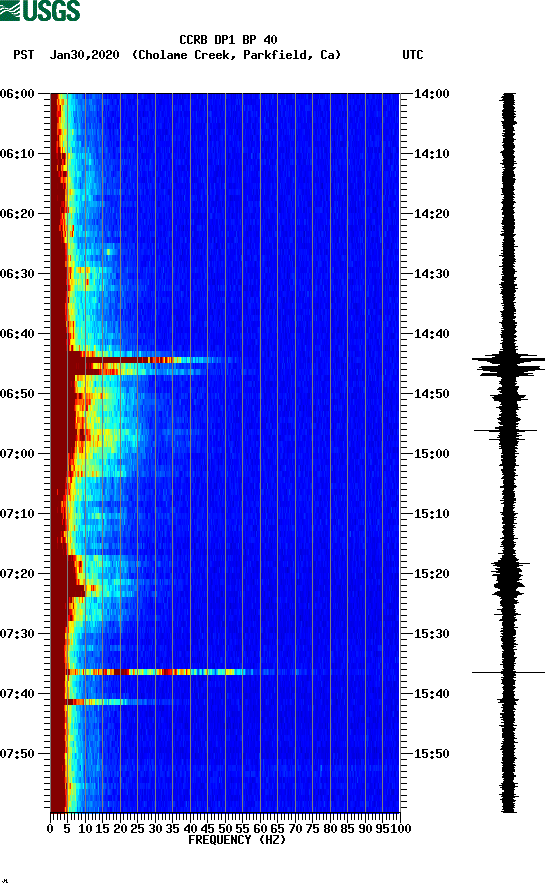Click the '07:40' PST time label

click(x=18, y=694)
